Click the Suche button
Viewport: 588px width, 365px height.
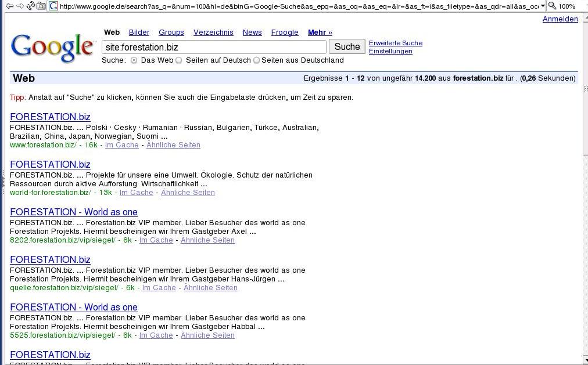click(347, 46)
